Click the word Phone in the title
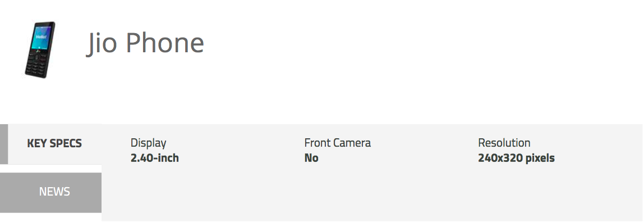 coord(165,42)
